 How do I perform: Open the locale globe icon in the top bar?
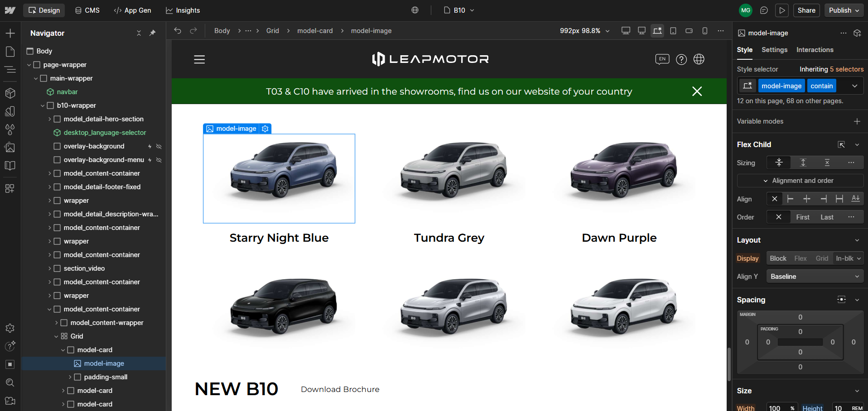415,10
